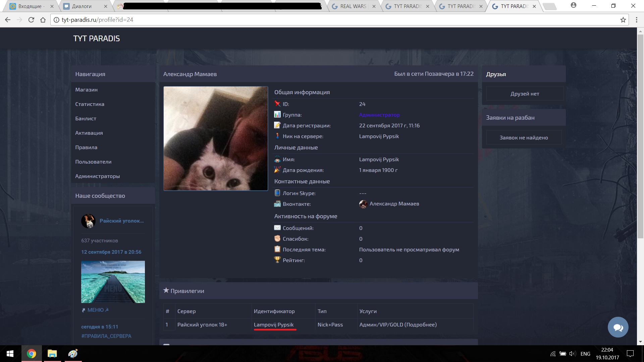Switch to the REAL WARS browser tab
The height and width of the screenshot is (362, 644).
tap(354, 6)
